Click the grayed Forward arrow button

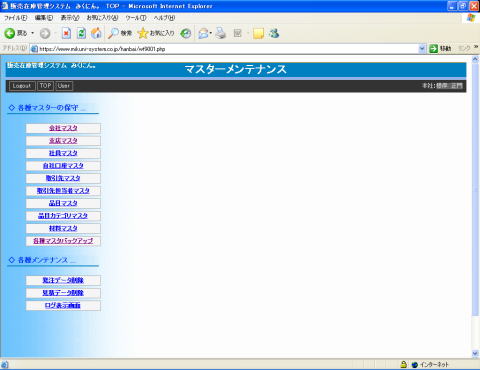pyautogui.click(x=45, y=33)
